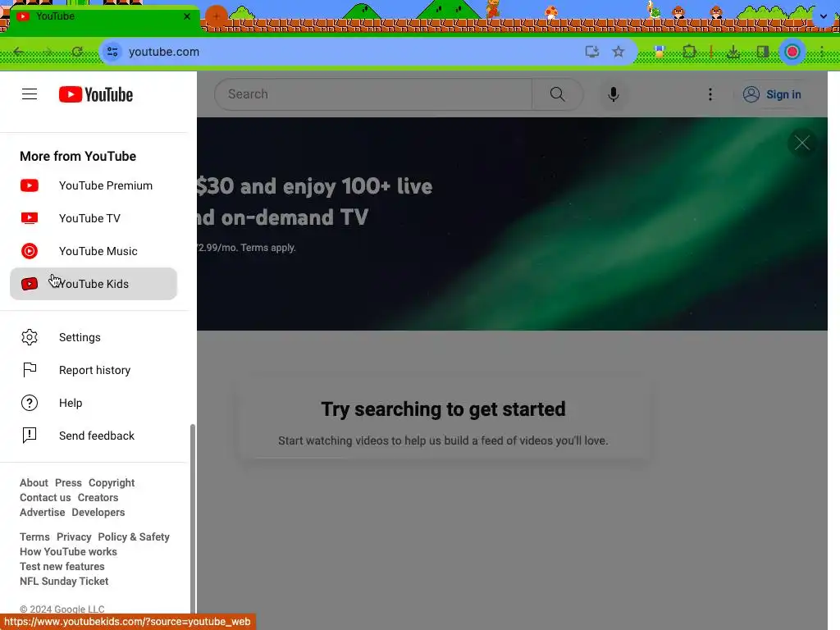Screen dimensions: 840x630
Task: Open NFL Sunday Ticket link
Action: point(64,581)
